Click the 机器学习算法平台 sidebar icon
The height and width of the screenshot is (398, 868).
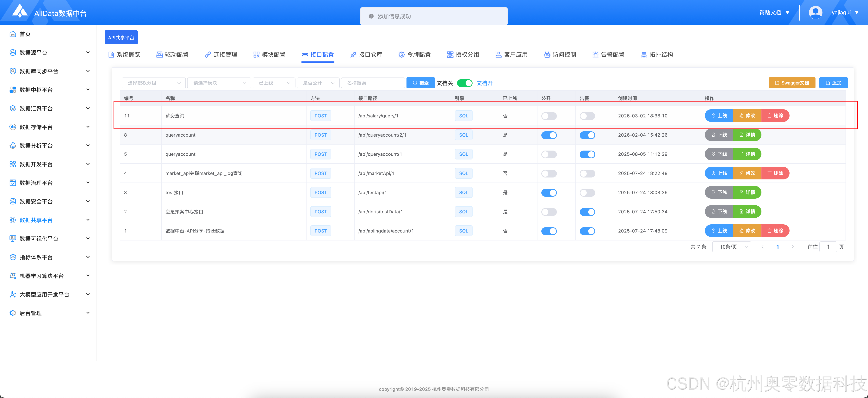[x=13, y=276]
